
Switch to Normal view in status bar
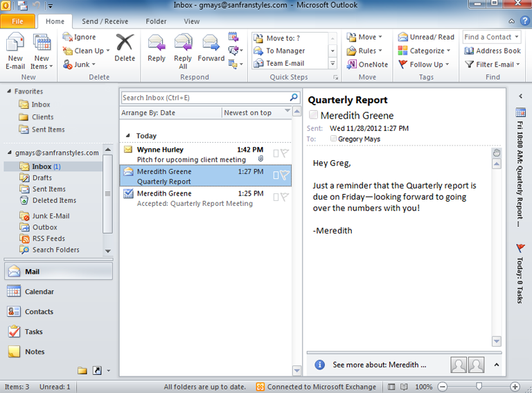point(391,387)
